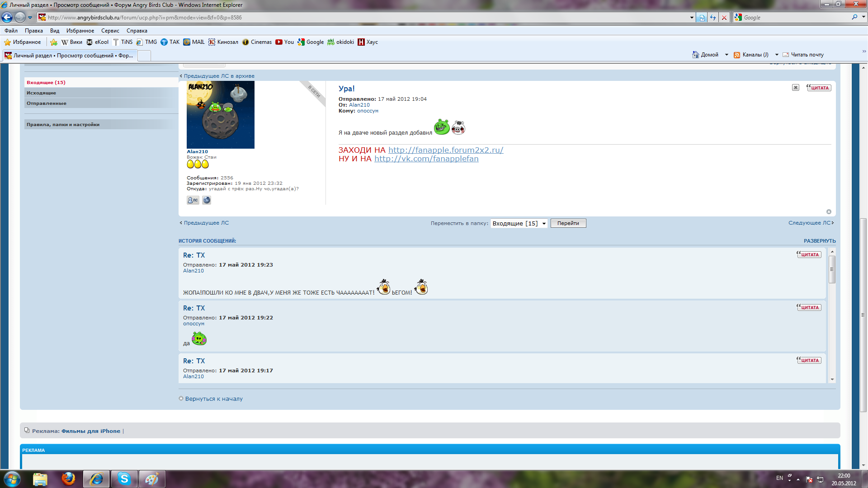Open the okidoki favorites link

340,42
